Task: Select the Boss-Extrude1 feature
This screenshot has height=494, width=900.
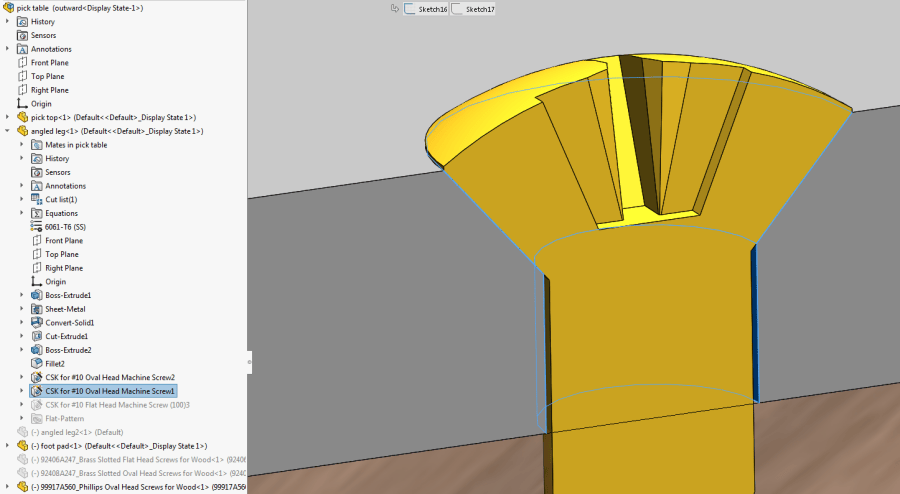Action: click(x=68, y=295)
